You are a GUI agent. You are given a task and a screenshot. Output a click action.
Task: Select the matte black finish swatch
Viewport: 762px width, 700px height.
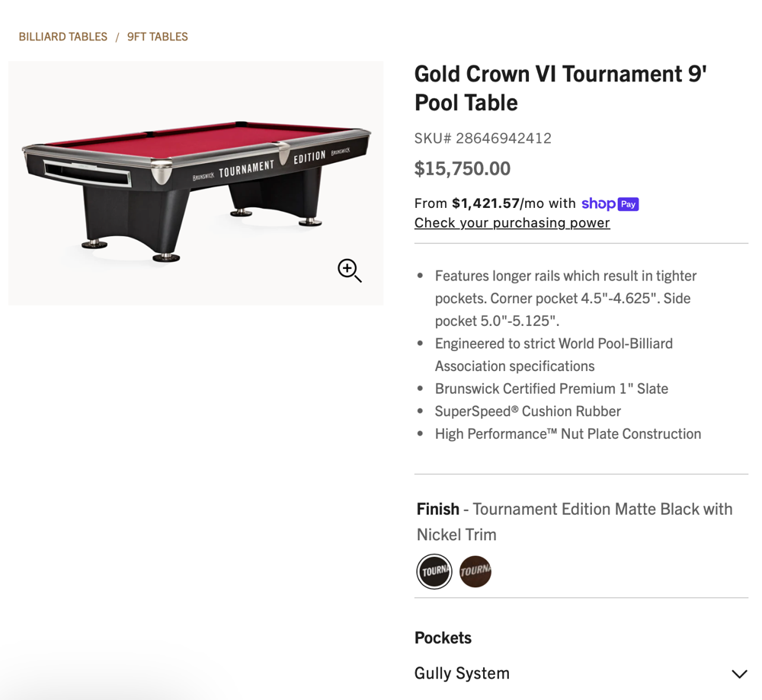point(434,571)
